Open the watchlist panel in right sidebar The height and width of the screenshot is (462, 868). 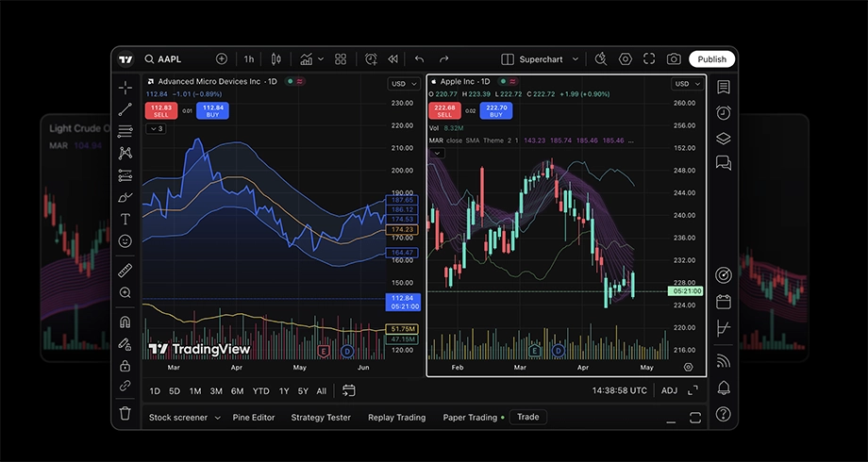point(724,87)
